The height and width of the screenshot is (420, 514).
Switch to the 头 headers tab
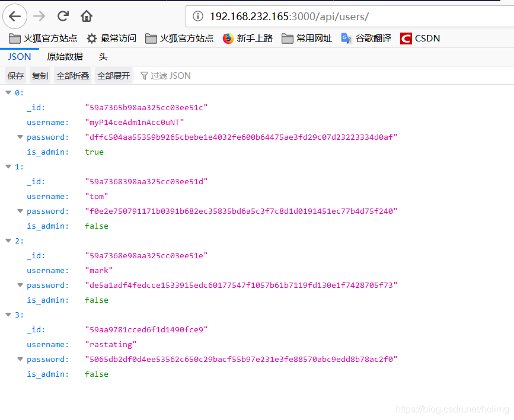103,57
